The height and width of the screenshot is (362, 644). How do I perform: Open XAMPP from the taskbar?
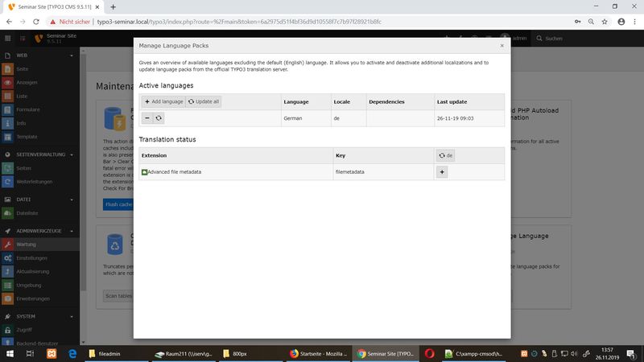click(x=52, y=353)
